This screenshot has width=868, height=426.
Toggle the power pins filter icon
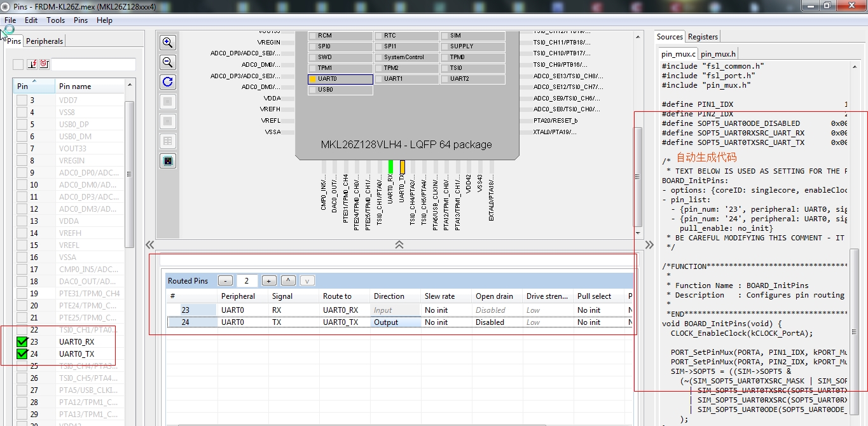tap(32, 64)
